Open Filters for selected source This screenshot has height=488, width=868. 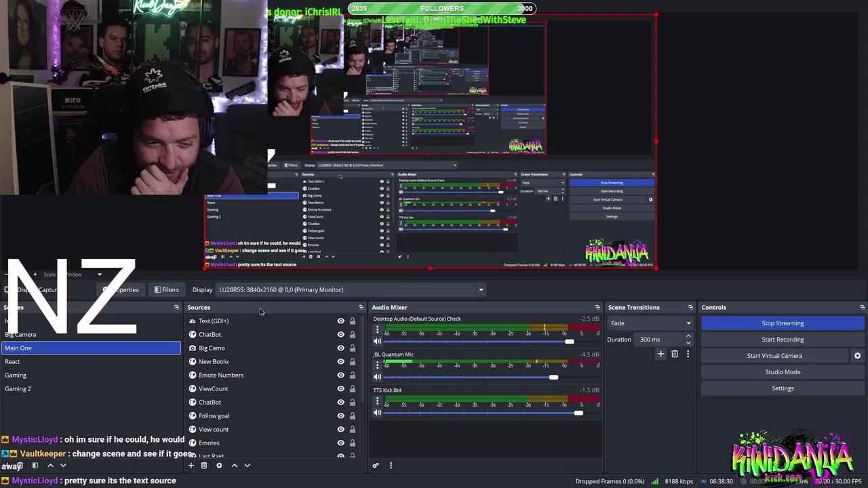pos(166,290)
